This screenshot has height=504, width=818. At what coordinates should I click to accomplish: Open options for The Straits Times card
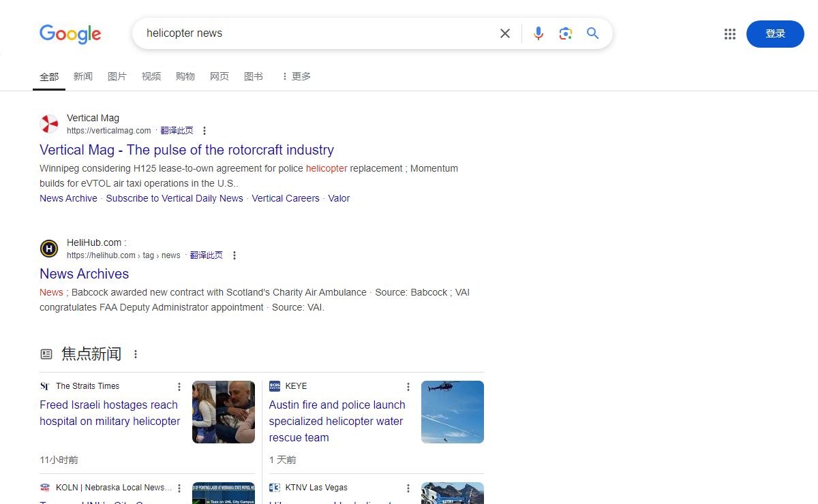point(179,387)
